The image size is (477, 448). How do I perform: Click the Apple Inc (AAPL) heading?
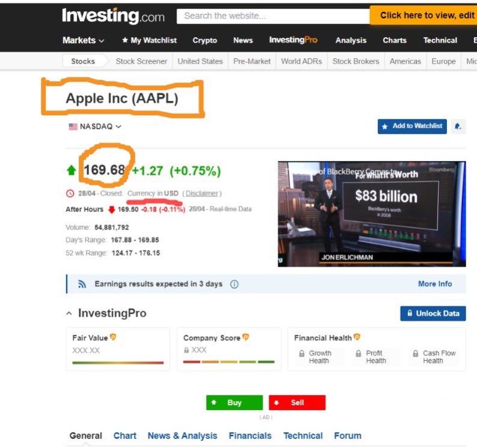click(x=122, y=98)
